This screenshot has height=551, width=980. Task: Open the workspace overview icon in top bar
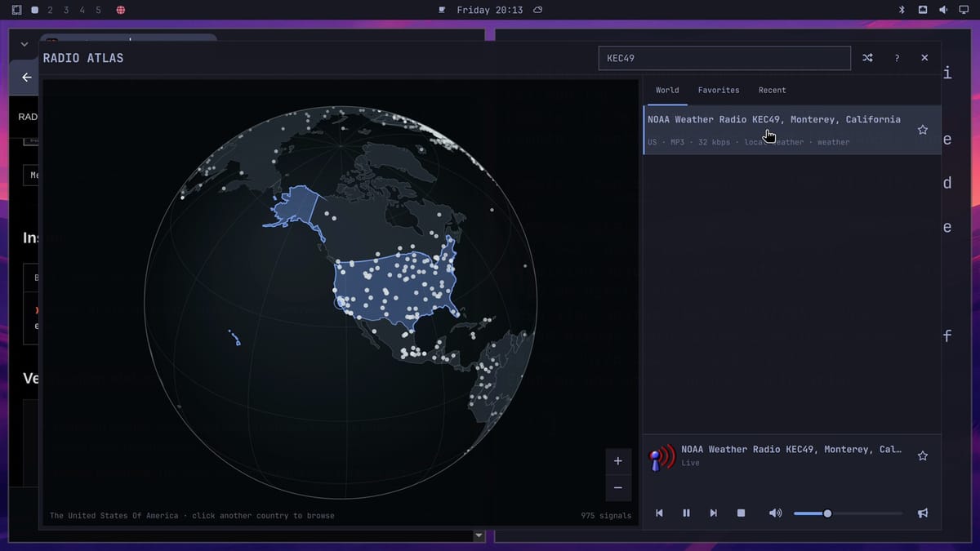tap(16, 10)
